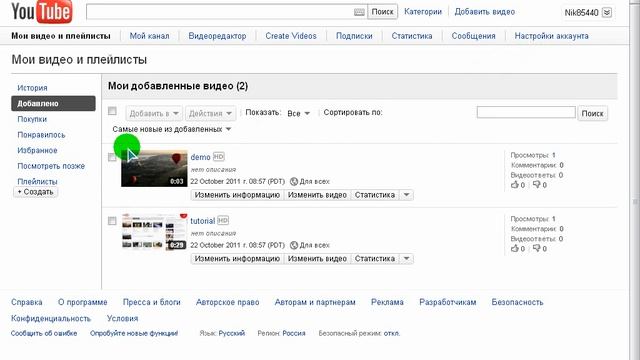The image size is (640, 360).
Task: Open 'Авторское право' footer link
Action: 227,302
